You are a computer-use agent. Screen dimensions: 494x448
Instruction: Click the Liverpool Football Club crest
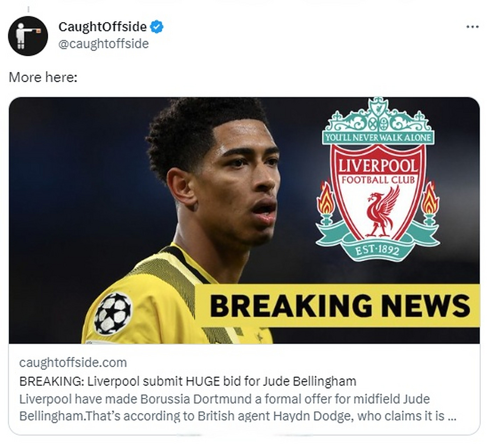click(x=378, y=179)
